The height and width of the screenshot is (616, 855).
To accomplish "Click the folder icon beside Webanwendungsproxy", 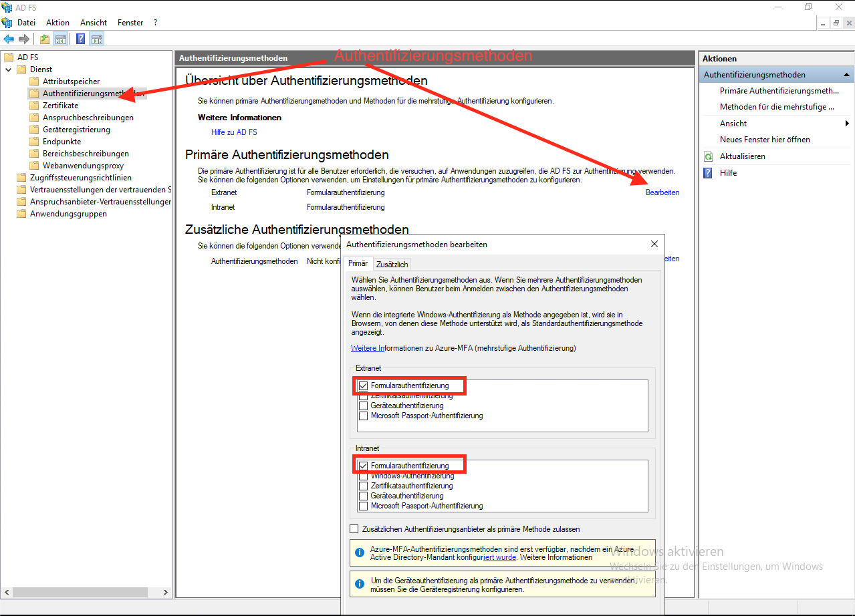I will click(x=34, y=166).
